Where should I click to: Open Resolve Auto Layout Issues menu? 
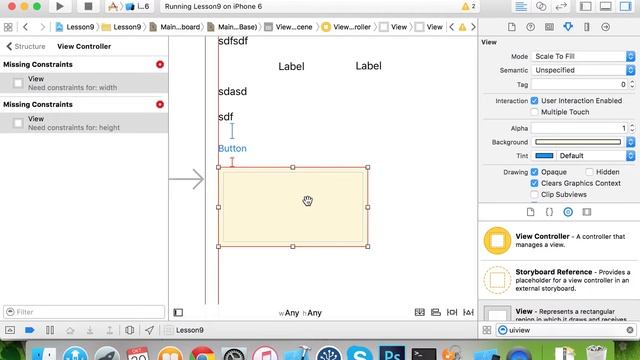click(468, 312)
